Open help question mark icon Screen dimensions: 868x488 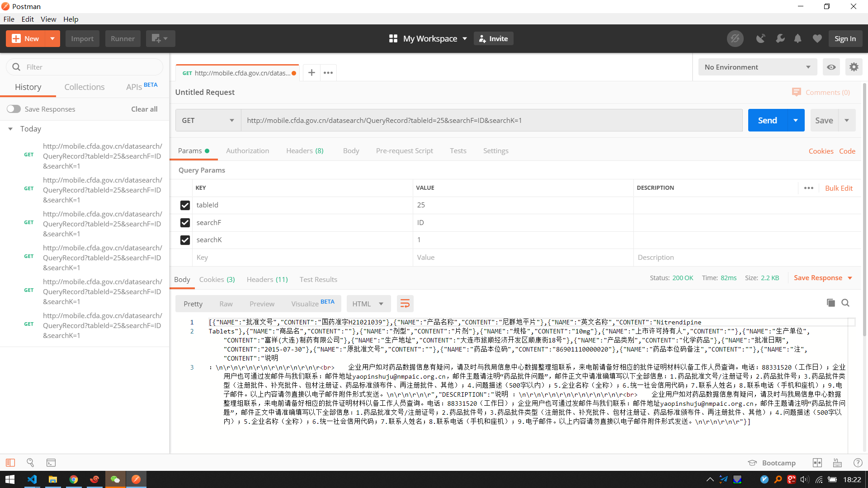pos(858,463)
